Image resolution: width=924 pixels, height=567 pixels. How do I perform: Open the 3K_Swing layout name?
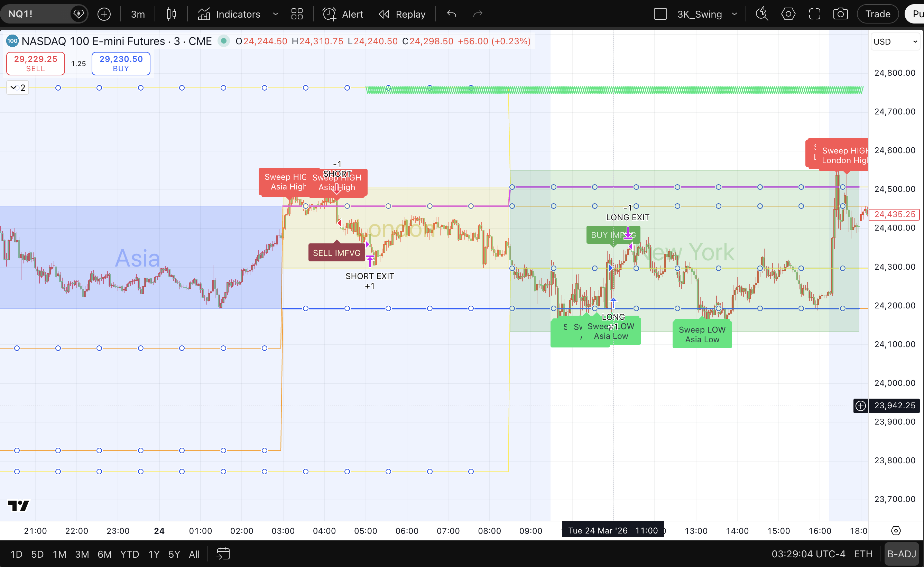(x=699, y=14)
